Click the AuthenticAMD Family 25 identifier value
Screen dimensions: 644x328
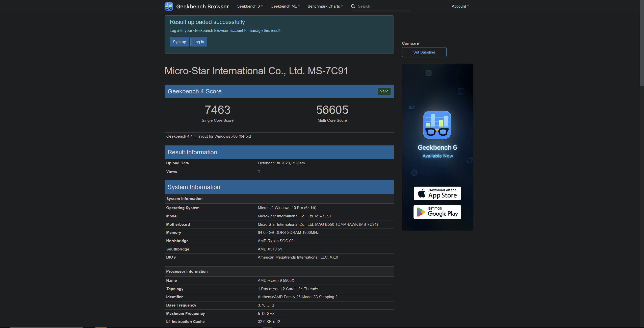coord(297,297)
